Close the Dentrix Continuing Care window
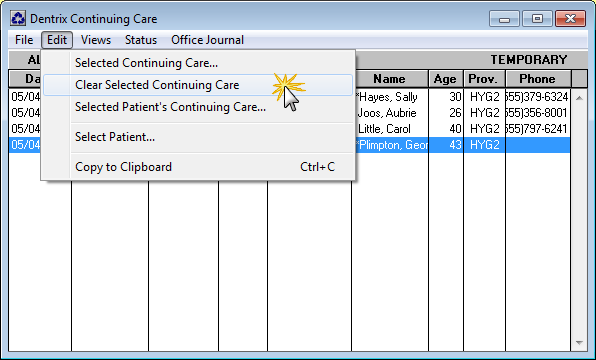 coord(570,19)
